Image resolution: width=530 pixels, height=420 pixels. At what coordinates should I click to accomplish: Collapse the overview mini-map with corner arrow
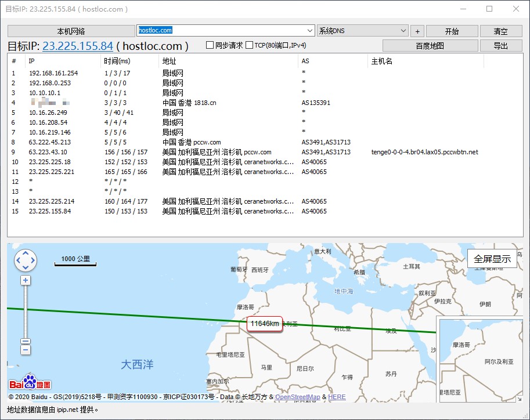[520, 399]
